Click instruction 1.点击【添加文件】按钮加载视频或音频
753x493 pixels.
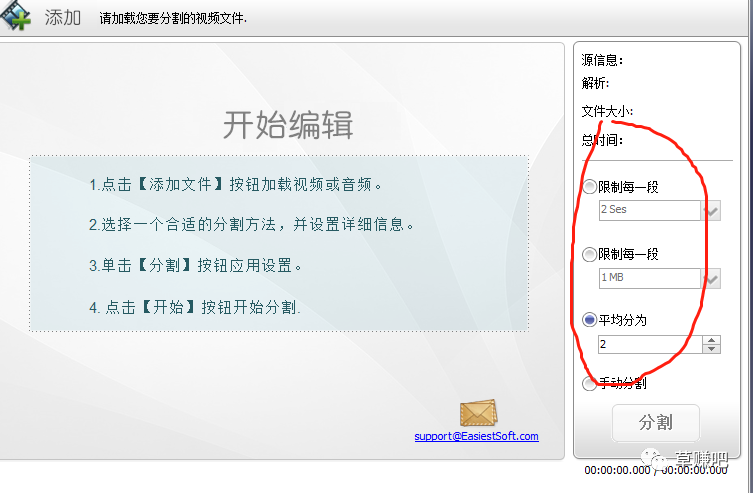coord(235,184)
